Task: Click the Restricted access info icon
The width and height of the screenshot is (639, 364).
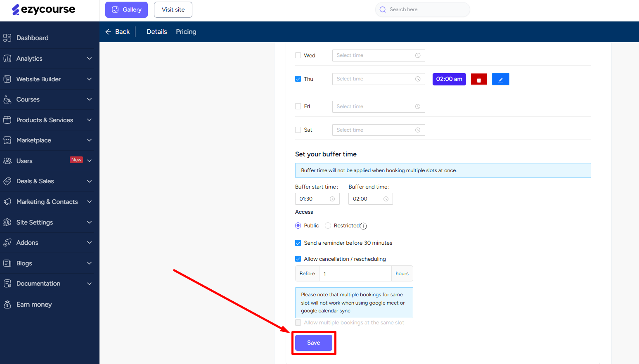Action: (363, 226)
